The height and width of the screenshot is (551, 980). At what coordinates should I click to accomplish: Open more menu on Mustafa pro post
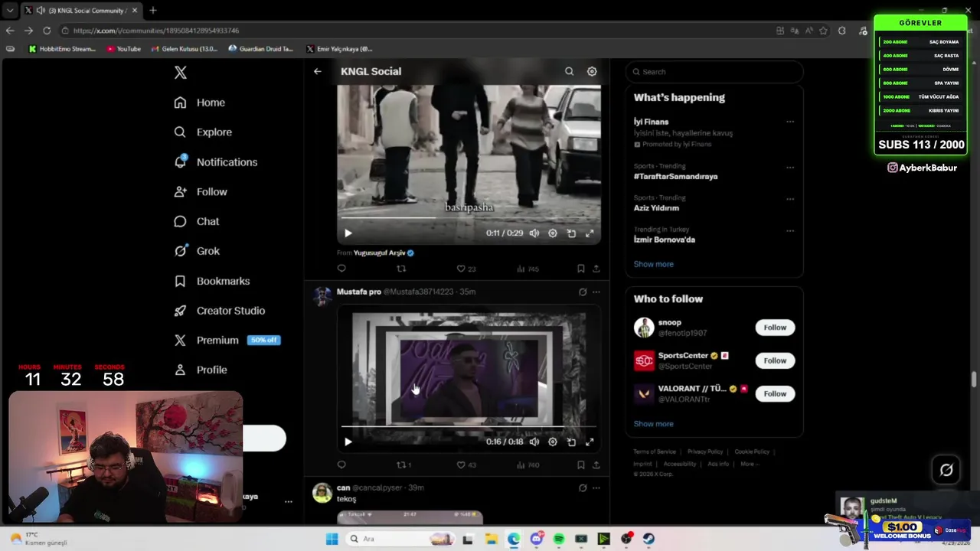596,292
